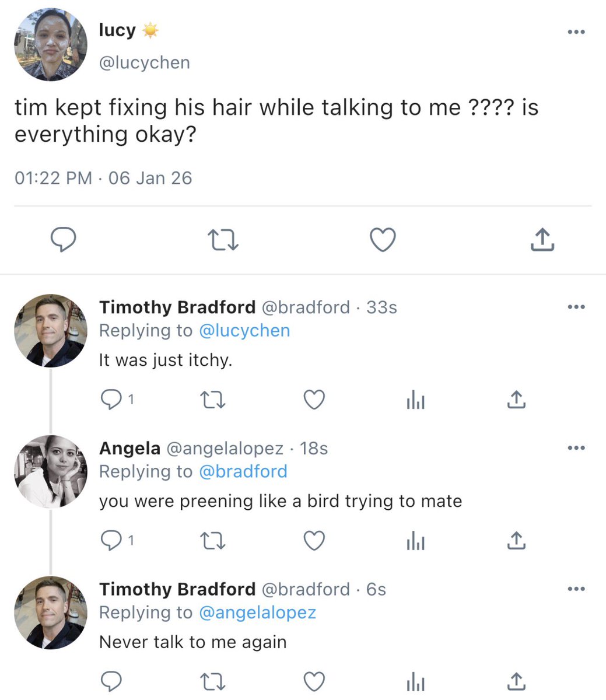
Task: Open the @lucychen mention link
Action: (244, 331)
